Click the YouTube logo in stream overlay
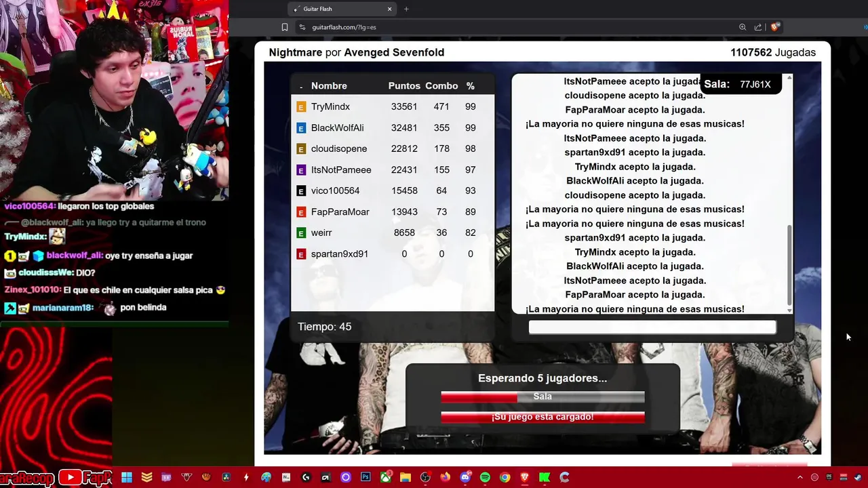The height and width of the screenshot is (488, 868). [x=70, y=478]
